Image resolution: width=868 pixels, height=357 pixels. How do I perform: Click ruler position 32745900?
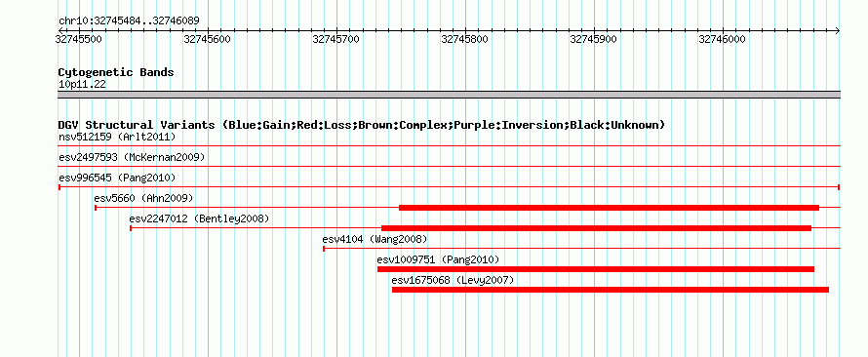[593, 39]
